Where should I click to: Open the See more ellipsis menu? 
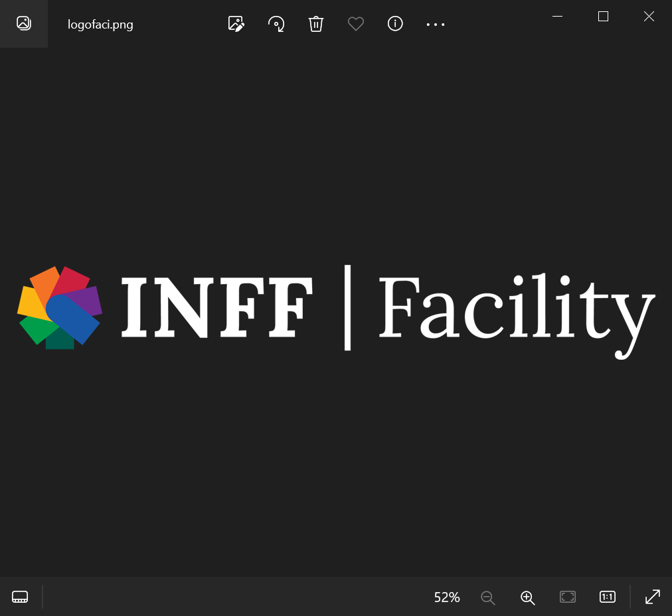click(x=436, y=25)
